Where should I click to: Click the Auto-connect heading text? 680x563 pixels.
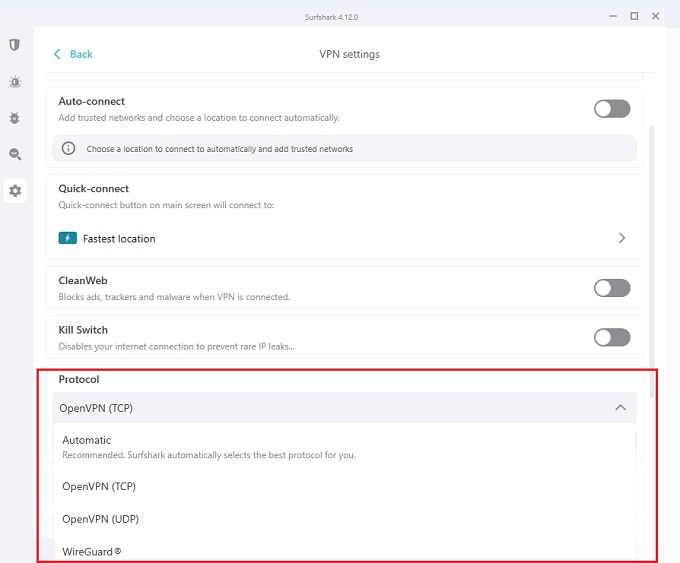point(92,101)
